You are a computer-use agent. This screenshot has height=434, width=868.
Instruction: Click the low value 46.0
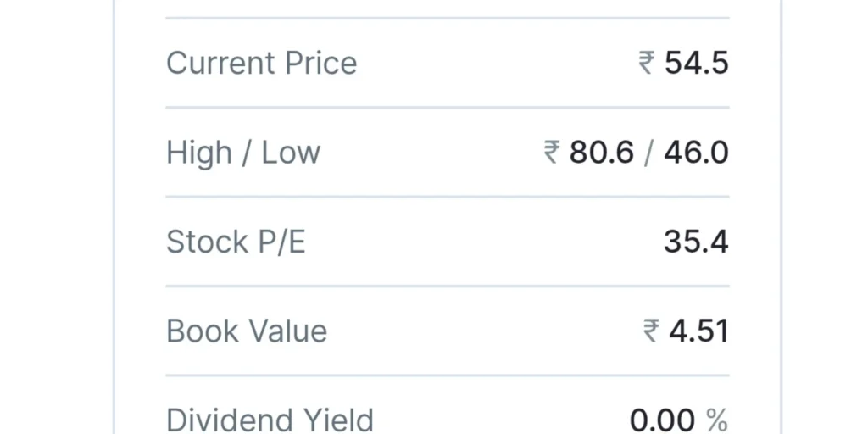point(696,153)
